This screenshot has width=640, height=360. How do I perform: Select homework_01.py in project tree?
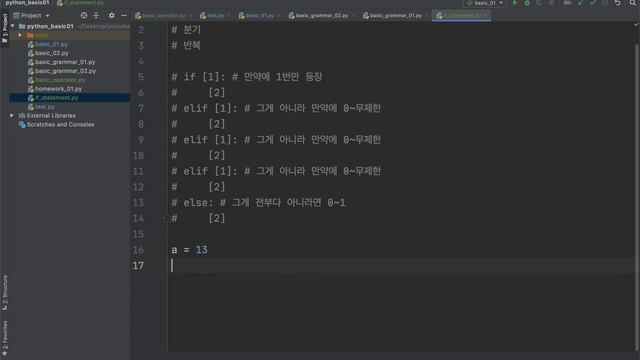click(58, 89)
